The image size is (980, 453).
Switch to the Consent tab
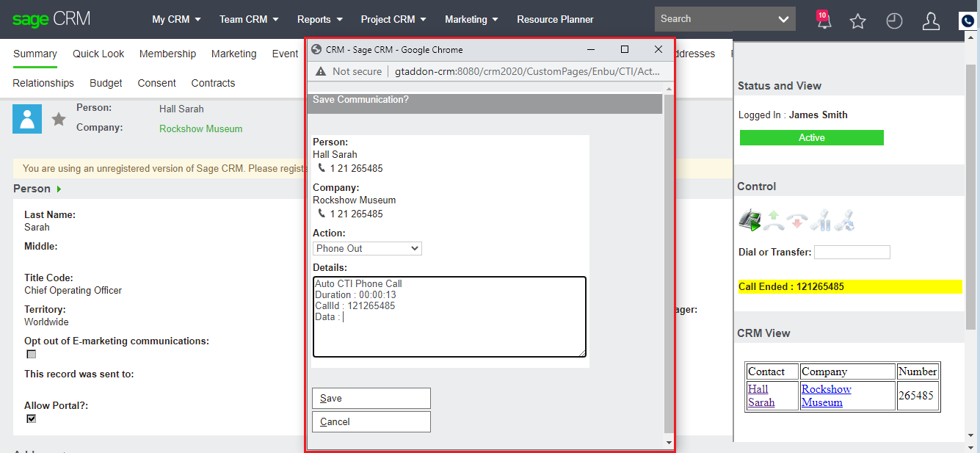[157, 83]
